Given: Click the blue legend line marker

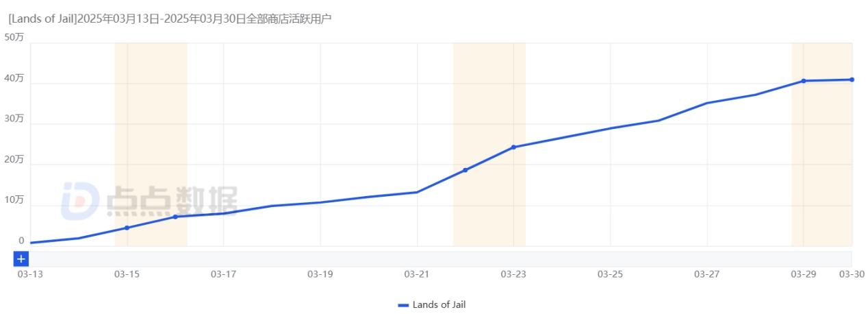Looking at the screenshot, I should tap(403, 305).
